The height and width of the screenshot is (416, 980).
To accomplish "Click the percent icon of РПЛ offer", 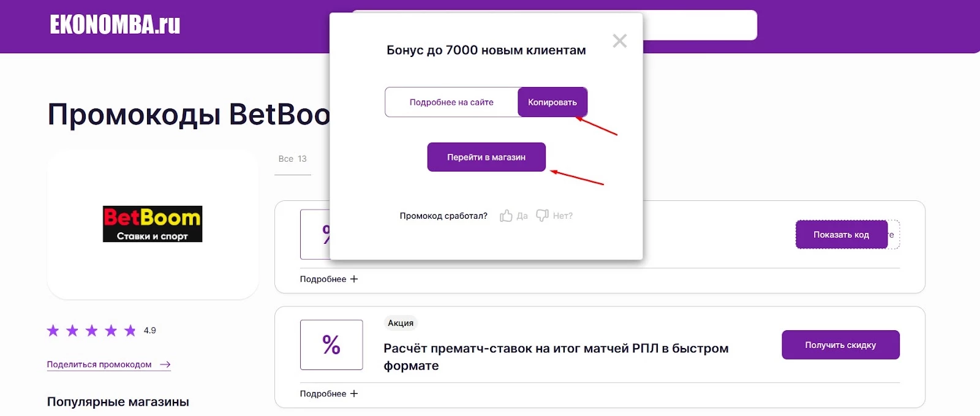I will 331,345.
